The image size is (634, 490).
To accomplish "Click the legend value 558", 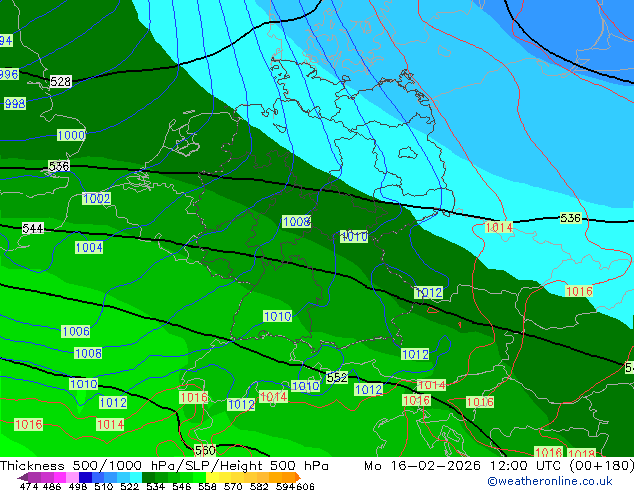I will 207,486.
